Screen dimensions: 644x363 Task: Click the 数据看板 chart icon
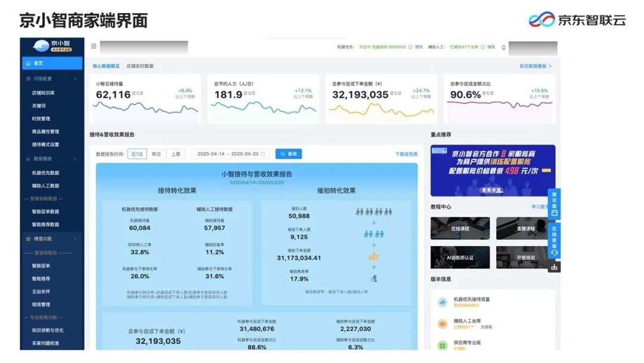(x=29, y=159)
